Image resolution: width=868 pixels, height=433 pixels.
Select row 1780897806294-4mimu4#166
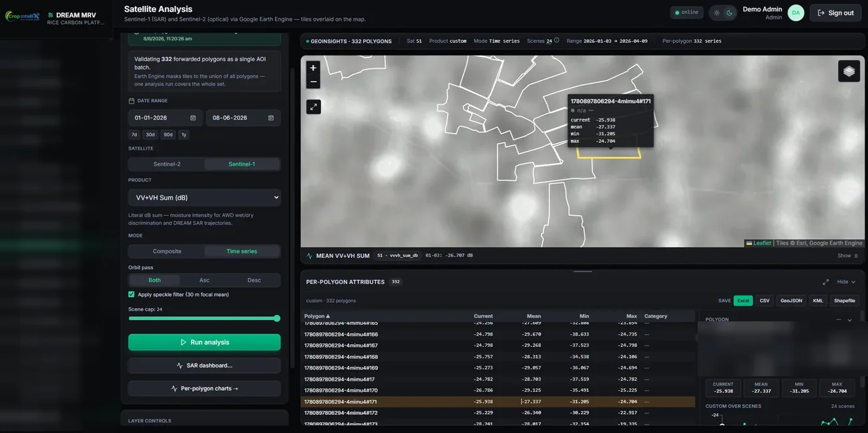coord(498,334)
